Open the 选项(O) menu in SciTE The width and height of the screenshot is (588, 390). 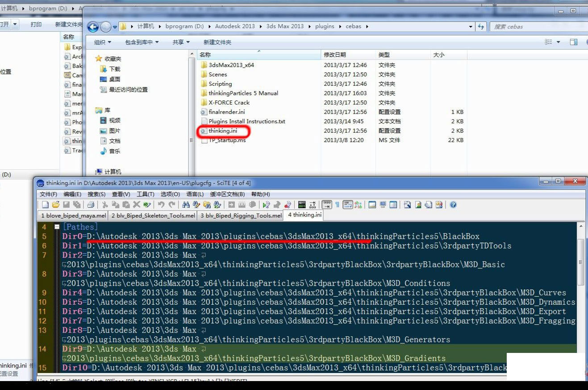pos(170,194)
